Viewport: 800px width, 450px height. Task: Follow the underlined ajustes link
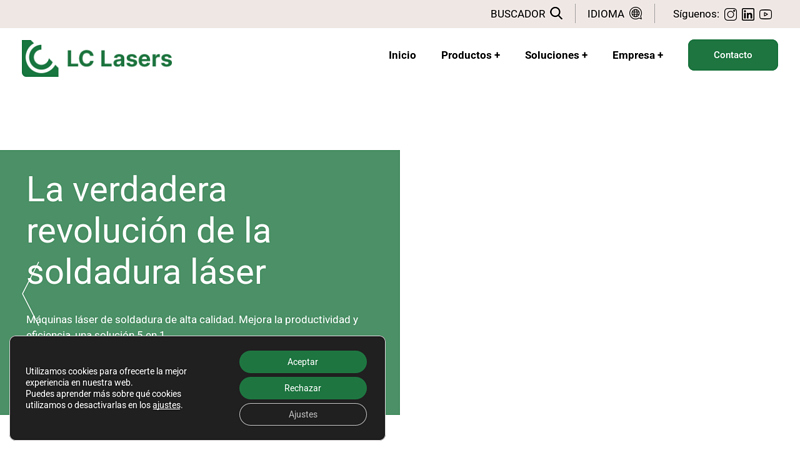166,405
